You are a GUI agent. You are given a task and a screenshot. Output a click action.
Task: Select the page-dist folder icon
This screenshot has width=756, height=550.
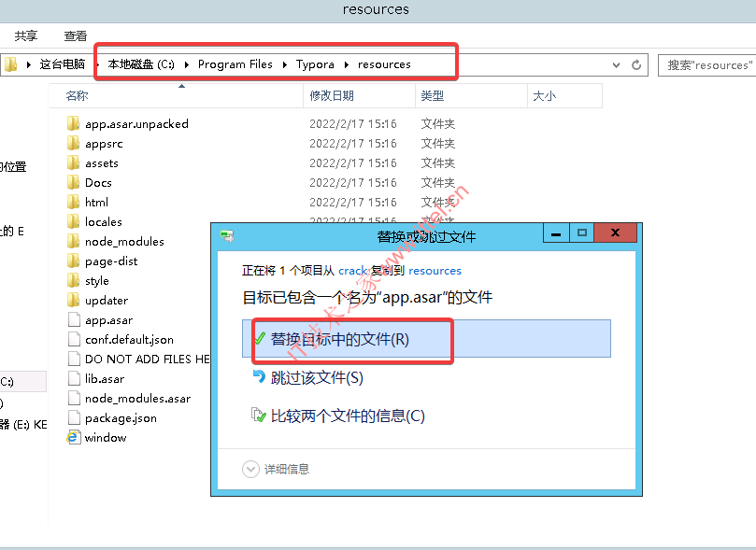pyautogui.click(x=73, y=261)
